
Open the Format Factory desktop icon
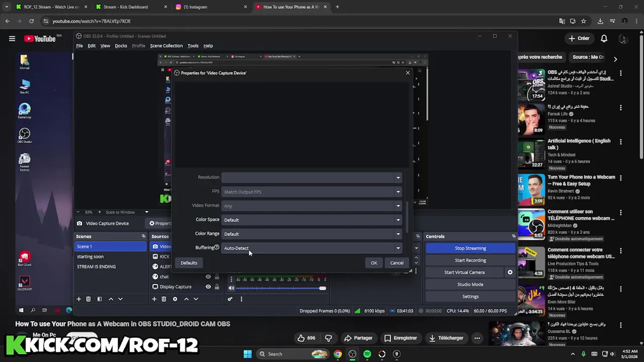tap(24, 161)
